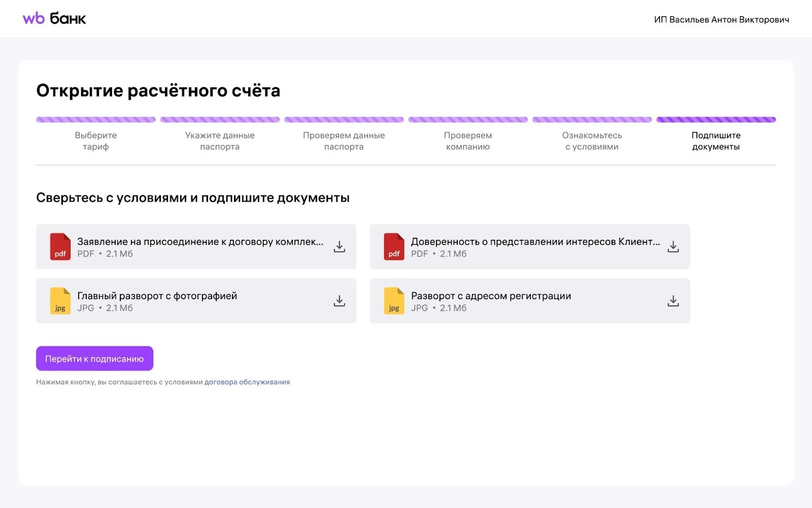812x508 pixels.
Task: Click the WB Bank logo
Action: coord(54,19)
